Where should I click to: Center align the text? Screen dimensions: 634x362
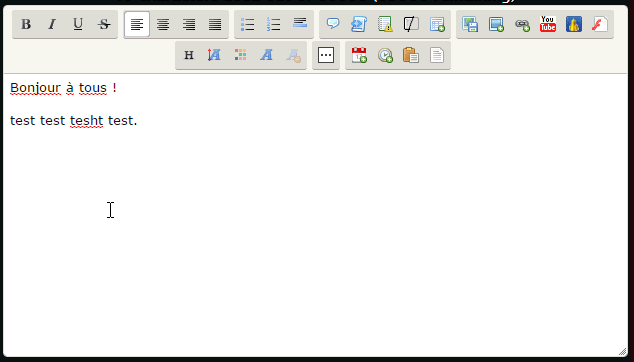pyautogui.click(x=163, y=24)
